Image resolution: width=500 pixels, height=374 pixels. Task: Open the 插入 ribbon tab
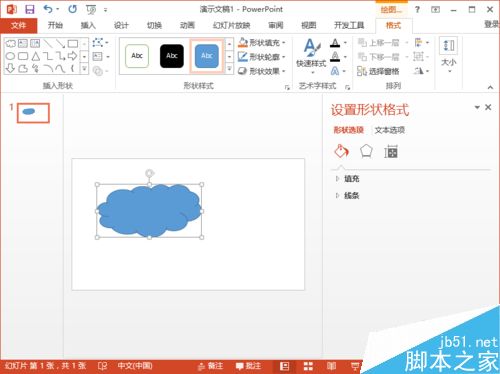point(88,25)
